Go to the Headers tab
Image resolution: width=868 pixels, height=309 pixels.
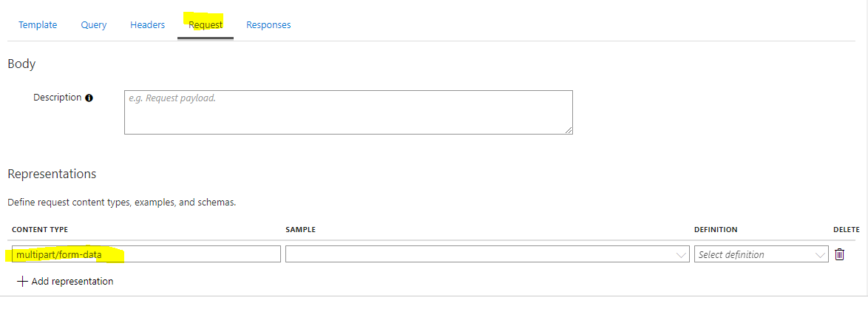coord(147,25)
